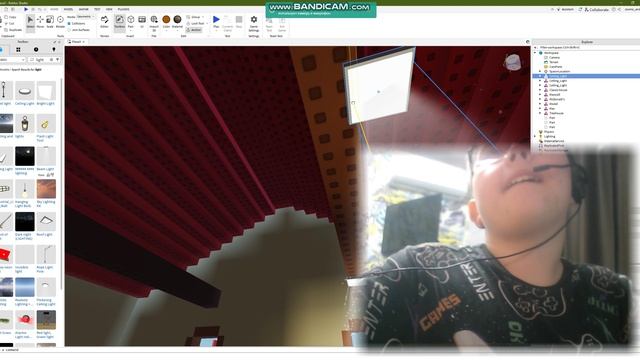Open Game Settings

(x=253, y=23)
